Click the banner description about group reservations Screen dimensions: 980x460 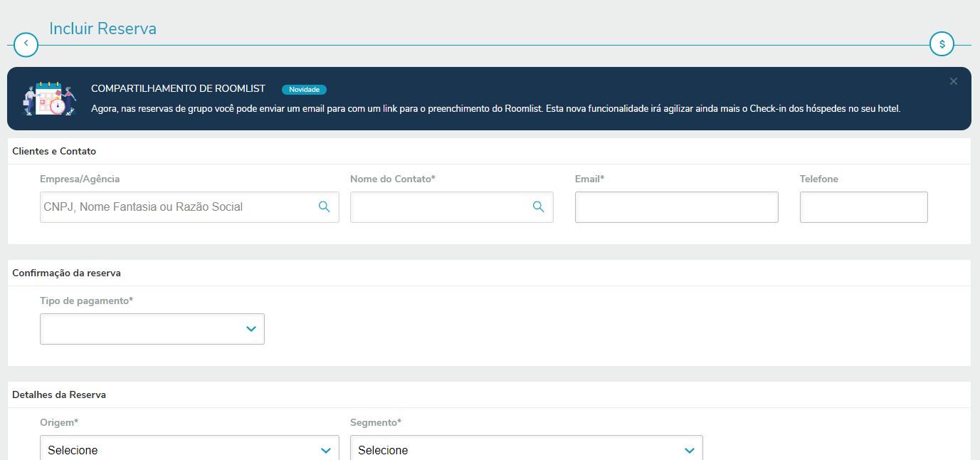coord(496,109)
